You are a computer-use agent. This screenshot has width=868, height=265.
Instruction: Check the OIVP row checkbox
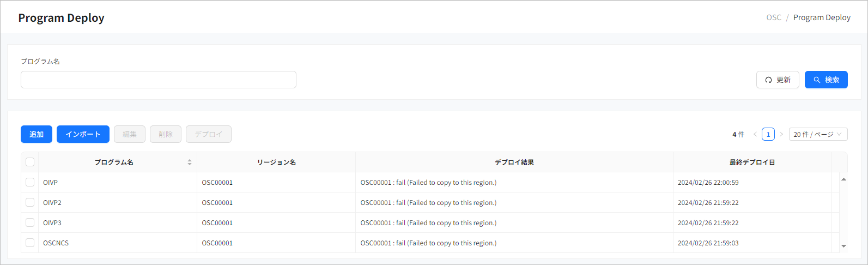pyautogui.click(x=30, y=182)
